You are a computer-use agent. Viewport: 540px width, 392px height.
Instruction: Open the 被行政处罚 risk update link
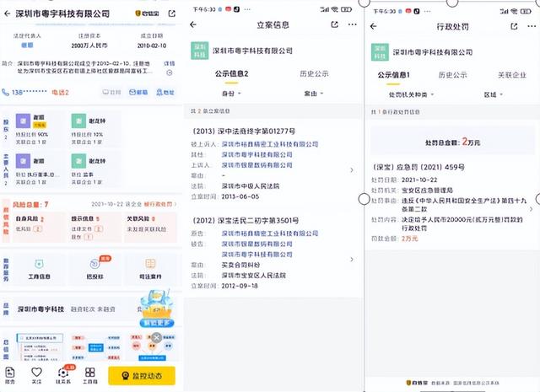click(159, 204)
